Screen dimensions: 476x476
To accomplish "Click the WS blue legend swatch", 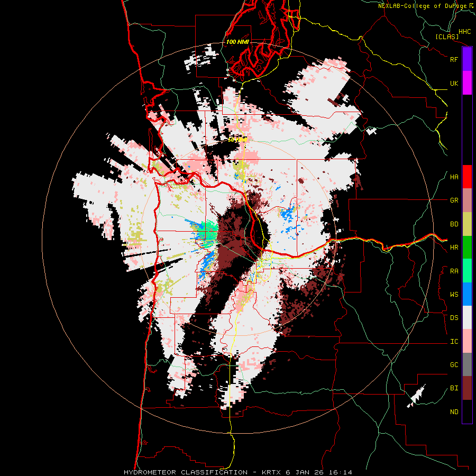I will click(x=467, y=294).
